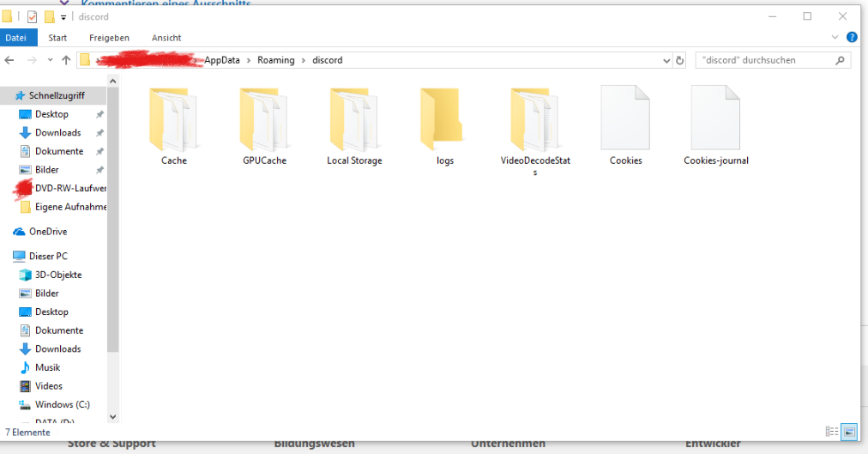This screenshot has height=454, width=868.
Task: Open Dokumente under Dieser PC
Action: point(58,330)
